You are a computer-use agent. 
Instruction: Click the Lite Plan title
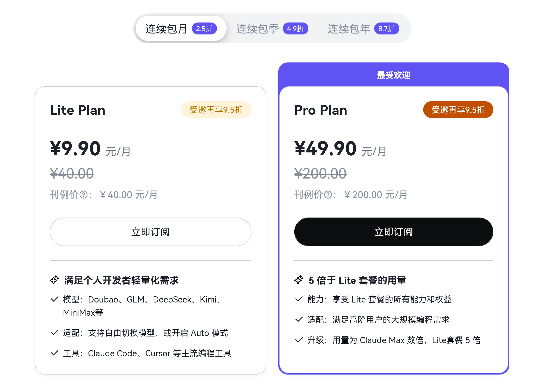[x=78, y=110]
